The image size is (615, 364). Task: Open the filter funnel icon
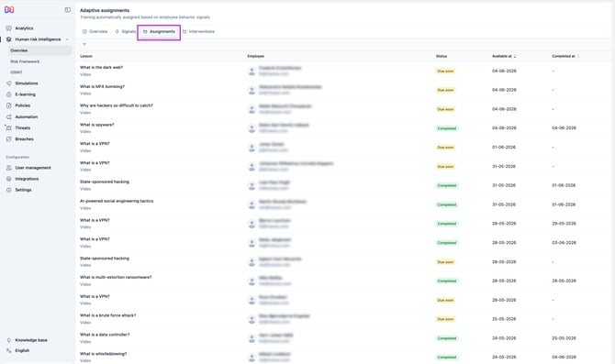(84, 45)
